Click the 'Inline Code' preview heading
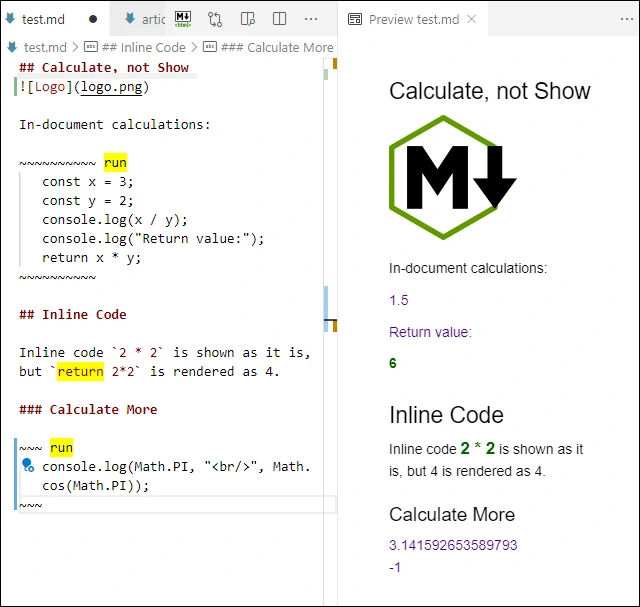The image size is (640, 607). click(446, 415)
